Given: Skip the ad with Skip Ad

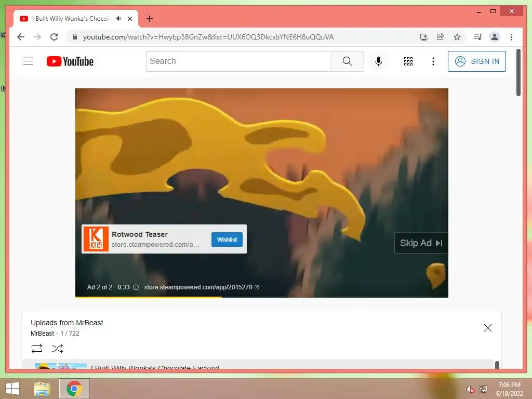Looking at the screenshot, I should [x=421, y=243].
